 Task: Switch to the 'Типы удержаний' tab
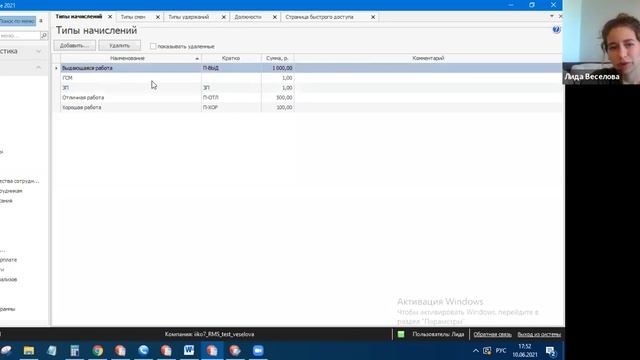pyautogui.click(x=189, y=17)
